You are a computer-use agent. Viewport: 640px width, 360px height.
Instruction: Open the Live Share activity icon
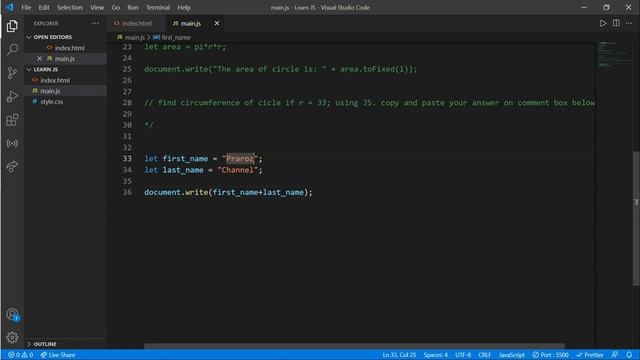pyautogui.click(x=12, y=167)
